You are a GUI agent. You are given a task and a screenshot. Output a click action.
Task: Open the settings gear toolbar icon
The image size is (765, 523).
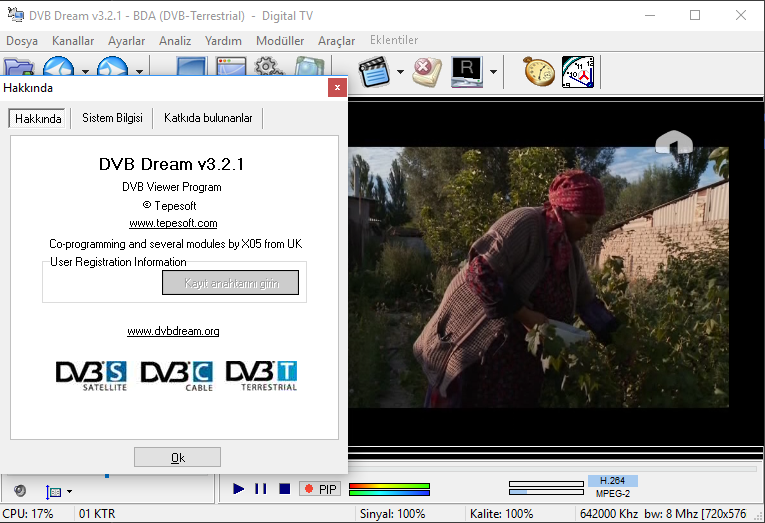tap(269, 67)
